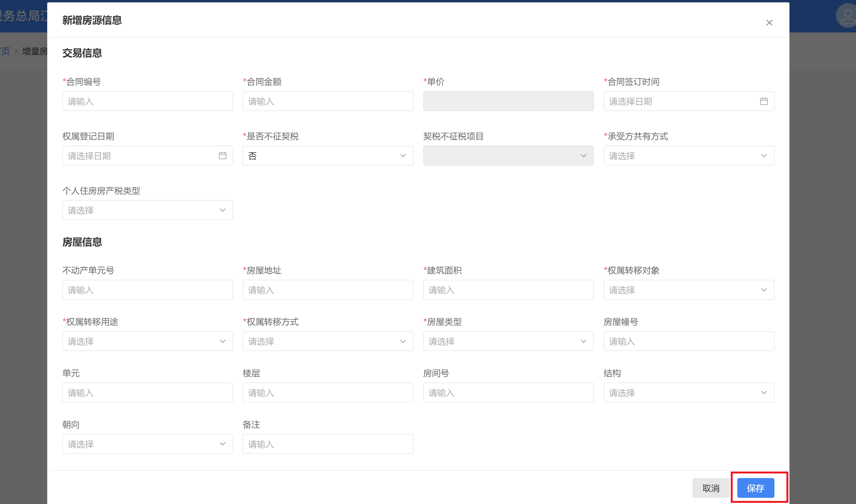Open the 房屋类型 dropdown arrow
Screen dimensions: 856x504
point(583,341)
